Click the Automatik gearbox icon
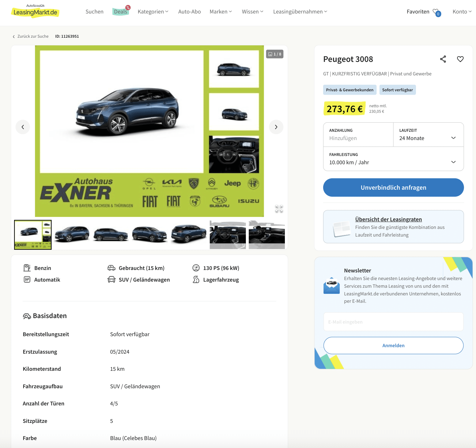Screen dimensions: 476x448 [x=27, y=279]
